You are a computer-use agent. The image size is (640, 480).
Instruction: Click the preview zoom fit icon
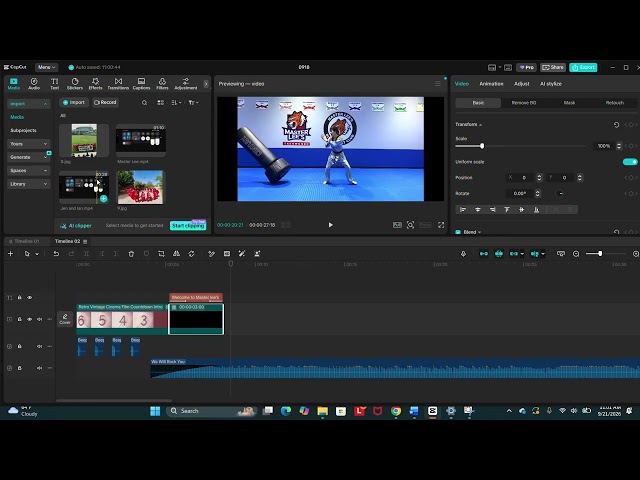410,225
